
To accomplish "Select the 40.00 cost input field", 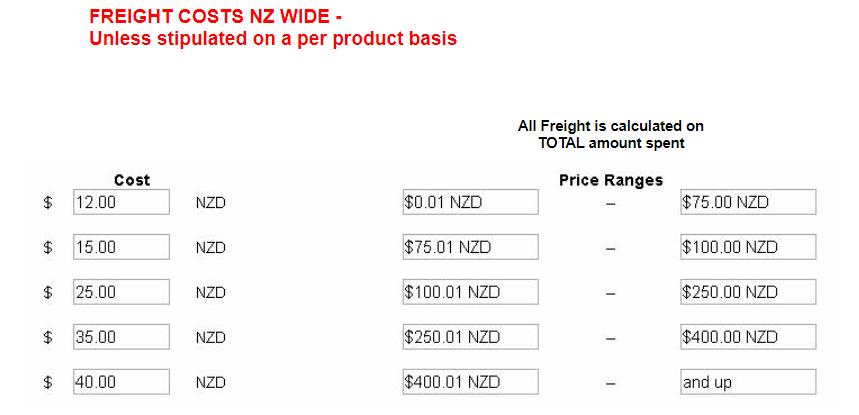I will 122,382.
